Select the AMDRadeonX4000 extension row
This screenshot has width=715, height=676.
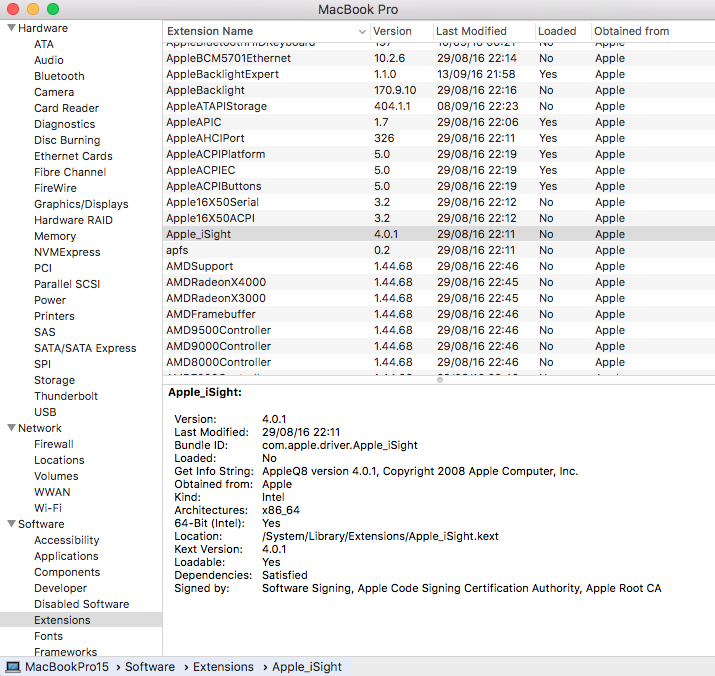(x=439, y=282)
